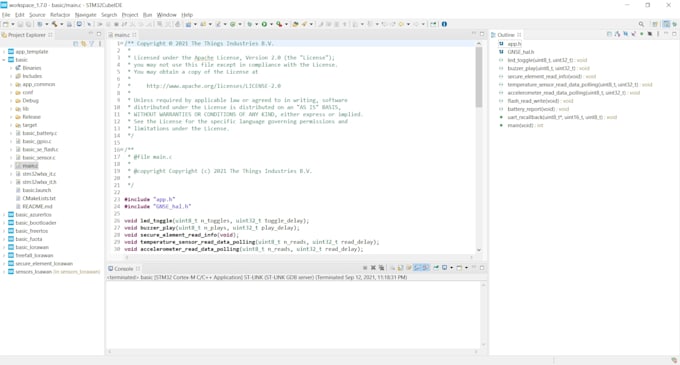Expand the app_template project node

4,52
